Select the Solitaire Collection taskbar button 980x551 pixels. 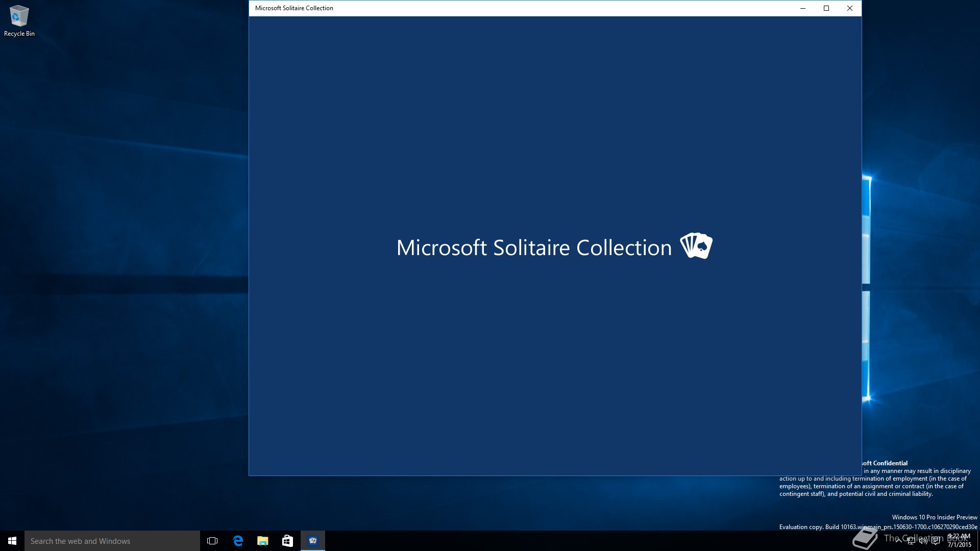click(x=313, y=541)
